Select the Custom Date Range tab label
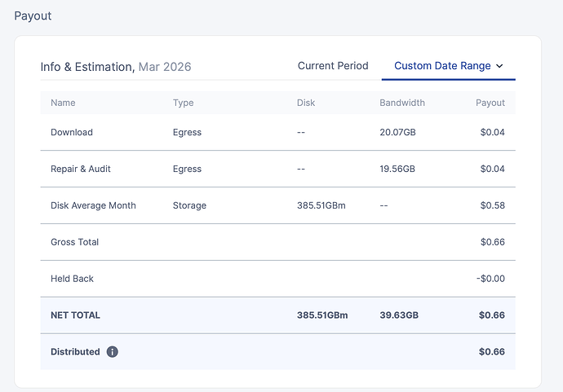 pos(442,66)
